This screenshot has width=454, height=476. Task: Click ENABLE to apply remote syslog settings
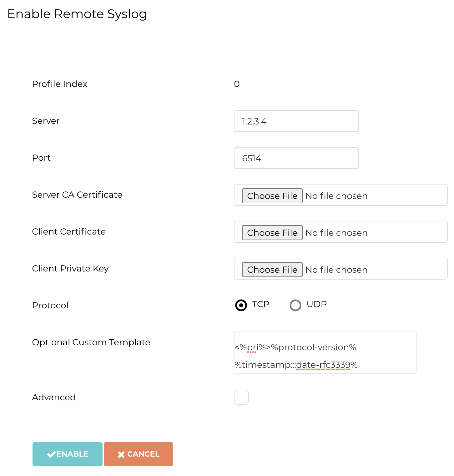coord(67,454)
